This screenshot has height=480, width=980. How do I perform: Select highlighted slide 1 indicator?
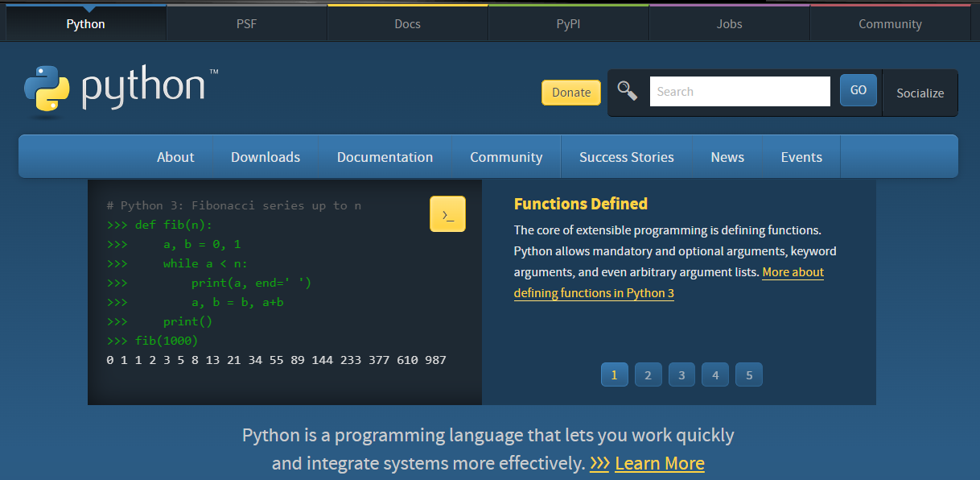pyautogui.click(x=615, y=374)
